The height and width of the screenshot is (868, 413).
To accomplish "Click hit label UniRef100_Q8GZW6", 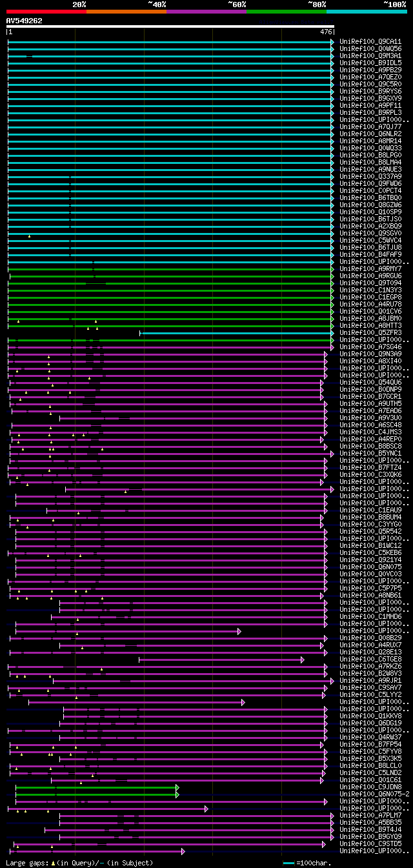I will [x=370, y=205].
